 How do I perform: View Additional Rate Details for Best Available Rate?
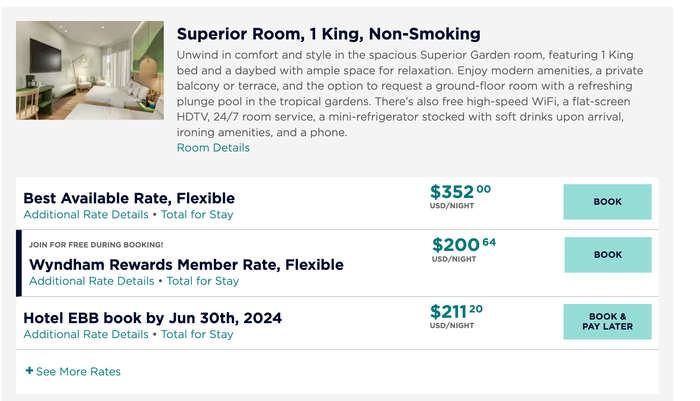pos(86,215)
